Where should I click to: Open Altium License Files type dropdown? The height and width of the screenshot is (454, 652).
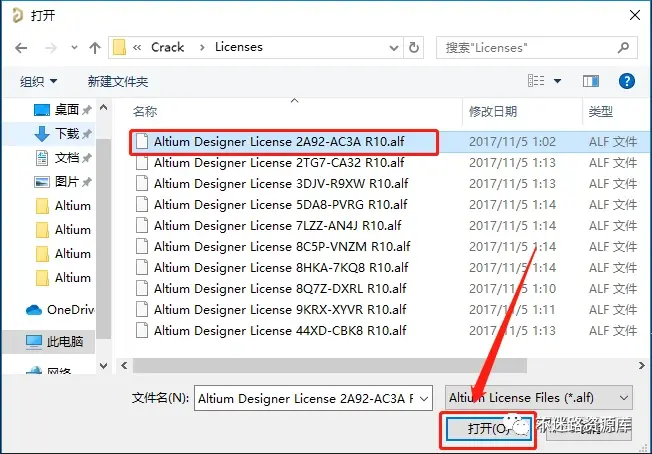tap(538, 398)
